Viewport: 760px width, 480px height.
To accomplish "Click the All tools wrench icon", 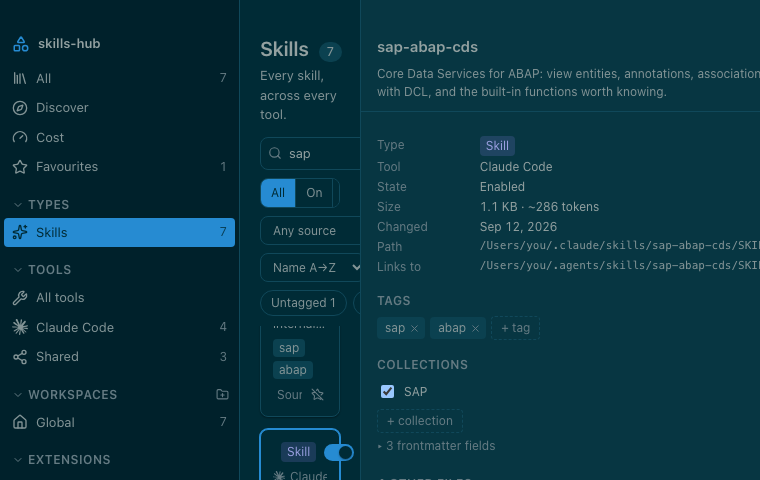I will (20, 298).
